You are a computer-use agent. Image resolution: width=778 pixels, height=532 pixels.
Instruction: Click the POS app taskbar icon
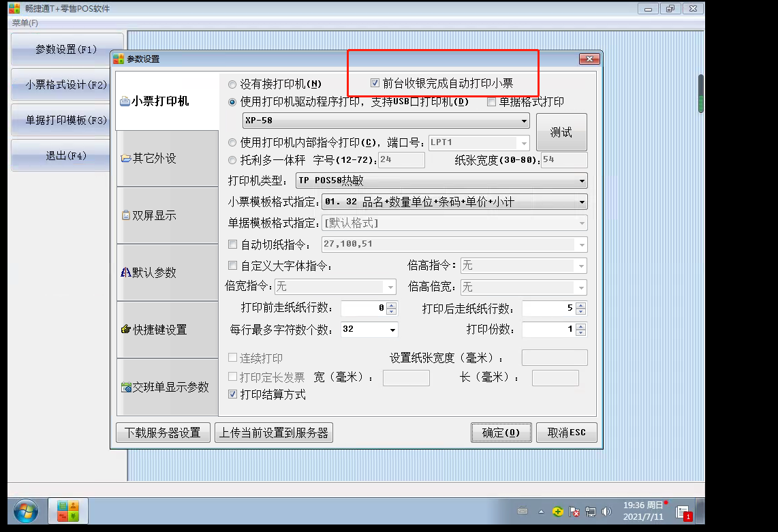click(x=68, y=511)
